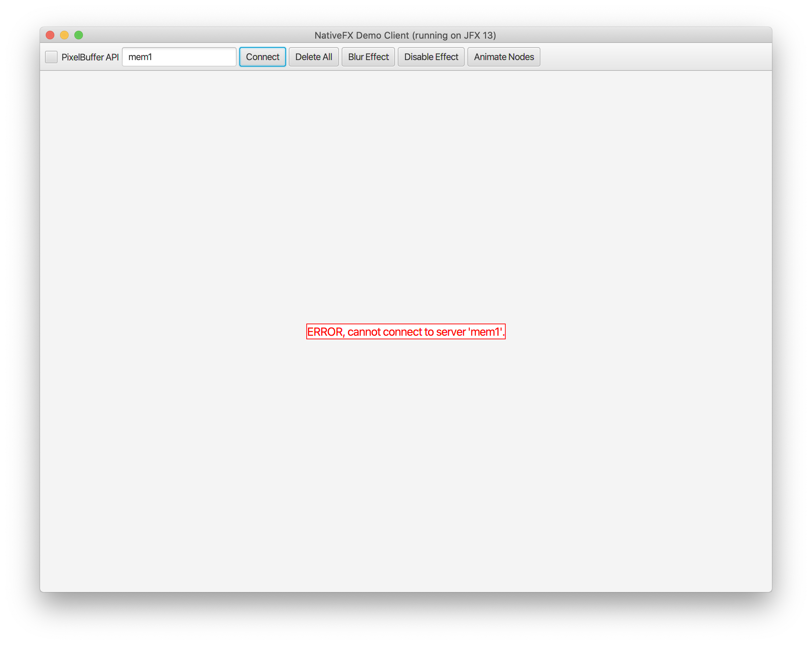Click the PixelBuffer API label text
812x645 pixels.
[90, 57]
